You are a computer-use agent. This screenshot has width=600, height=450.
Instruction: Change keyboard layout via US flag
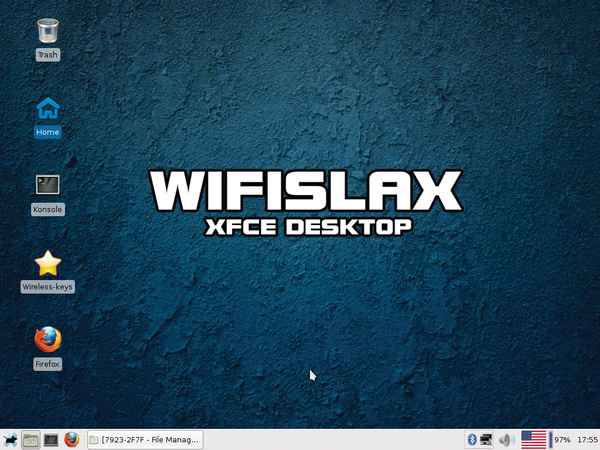(533, 440)
